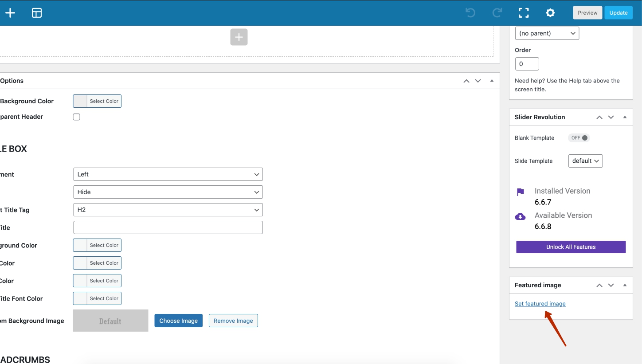Click the Set featured image link

[540, 304]
